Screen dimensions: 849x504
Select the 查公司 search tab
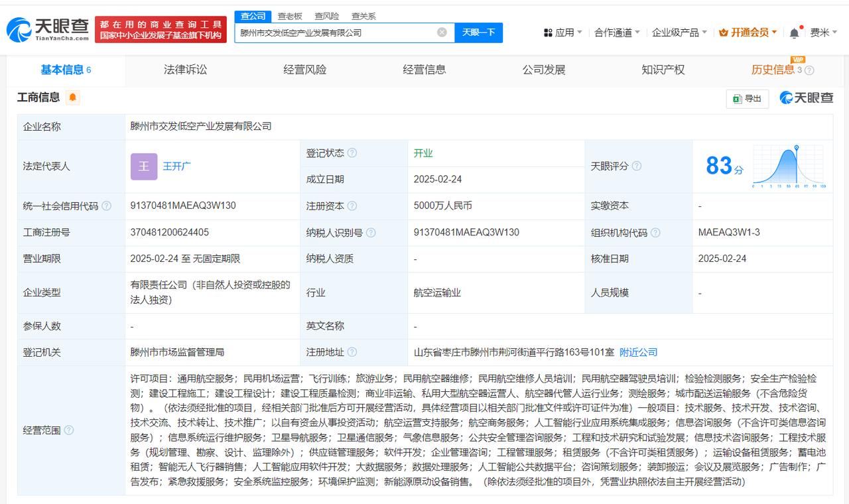click(253, 16)
